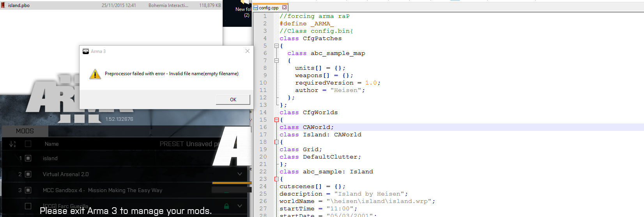Screen dimensions: 644x217
Task: Click the 25/11/2015 12:41 date of island.pbo
Action: point(119,5)
